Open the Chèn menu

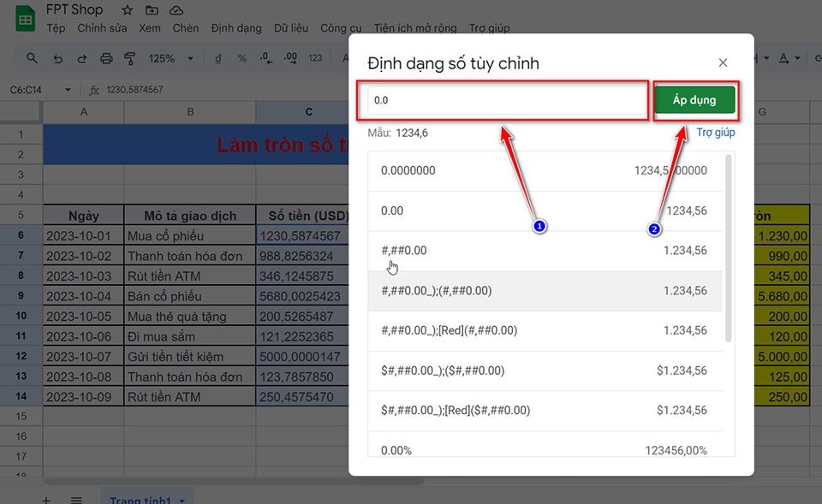(x=186, y=27)
